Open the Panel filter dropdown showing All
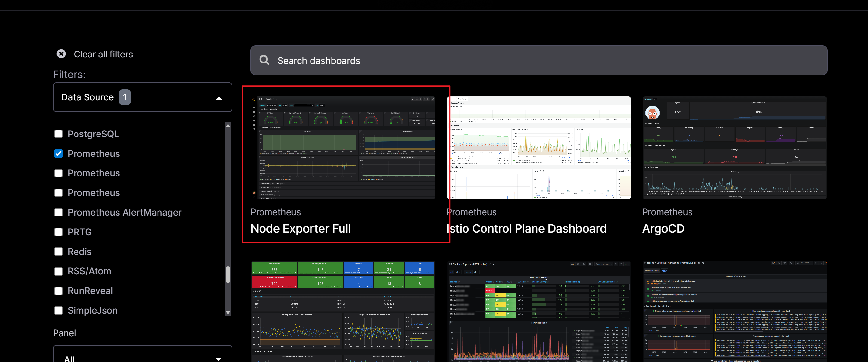The image size is (868, 362). 143,354
